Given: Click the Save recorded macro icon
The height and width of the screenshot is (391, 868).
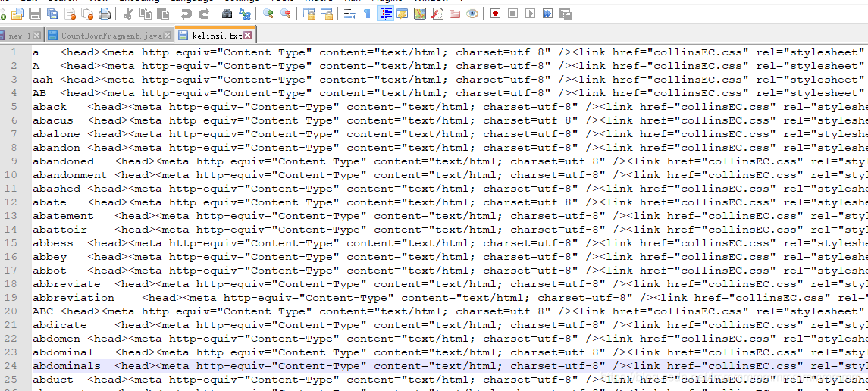Looking at the screenshot, I should click(566, 14).
